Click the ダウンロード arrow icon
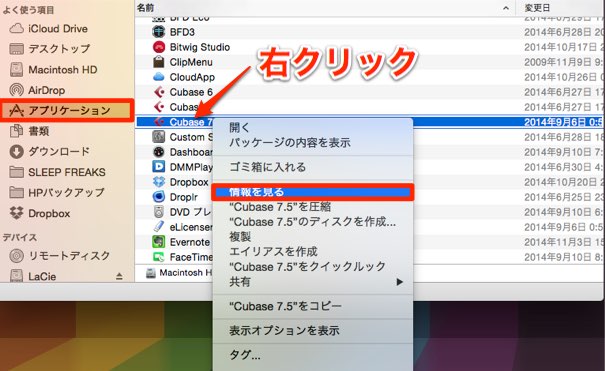This screenshot has width=605, height=371. [x=17, y=152]
